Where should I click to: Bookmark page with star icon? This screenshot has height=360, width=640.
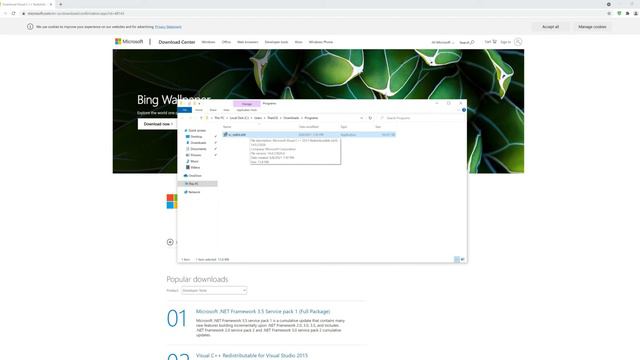click(x=609, y=13)
